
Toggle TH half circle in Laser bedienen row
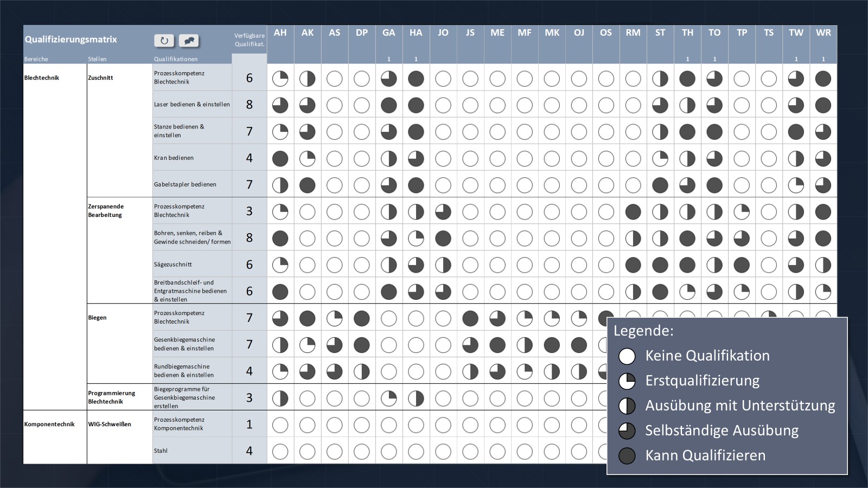(x=687, y=105)
